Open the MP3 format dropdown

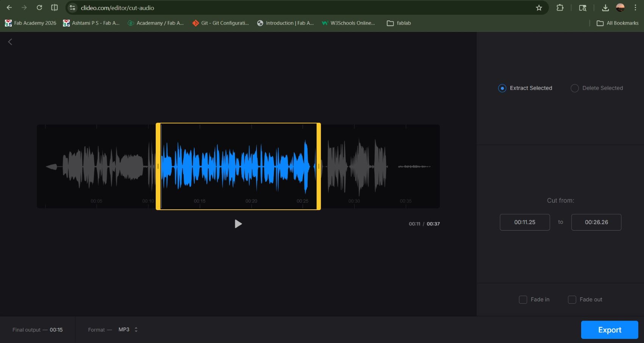(128, 330)
